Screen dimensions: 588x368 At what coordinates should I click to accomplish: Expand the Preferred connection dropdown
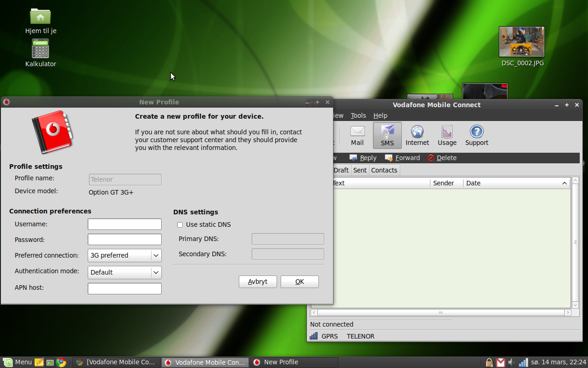coord(124,255)
